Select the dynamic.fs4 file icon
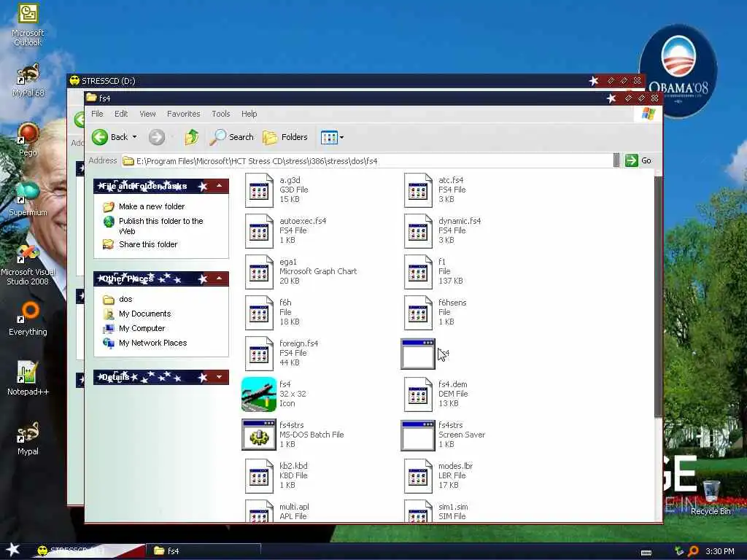This screenshot has width=747, height=560. (x=418, y=231)
